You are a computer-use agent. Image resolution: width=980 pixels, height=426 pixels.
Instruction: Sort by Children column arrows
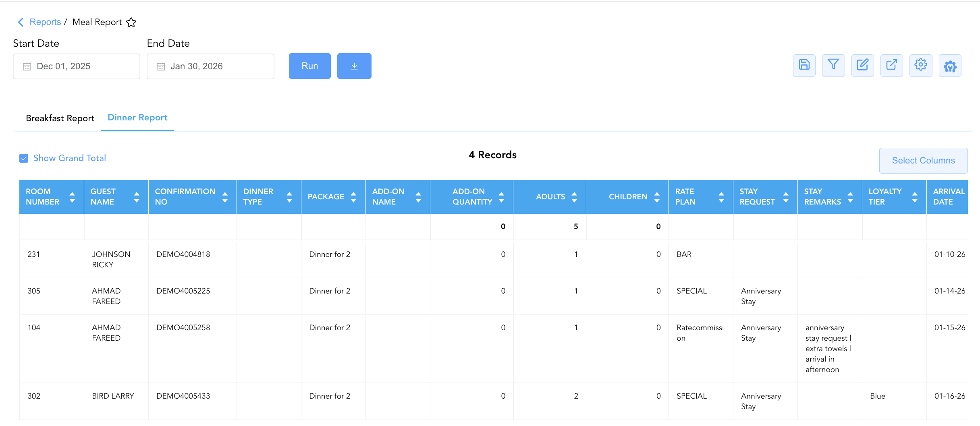pyautogui.click(x=657, y=197)
